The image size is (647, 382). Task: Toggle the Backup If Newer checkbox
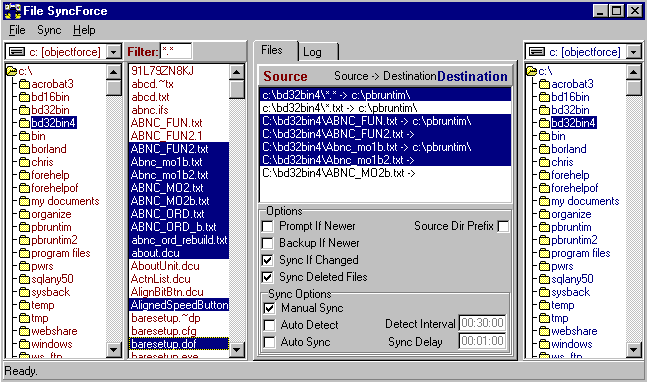[268, 243]
